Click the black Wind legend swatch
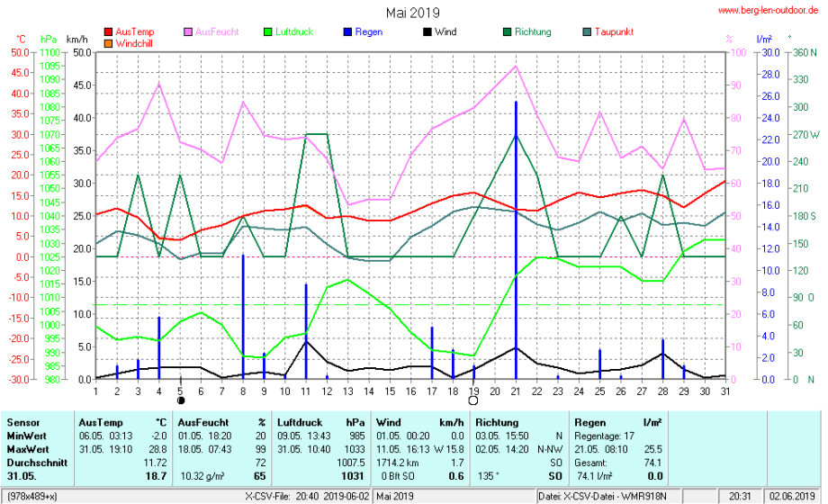828x504 pixels. 426,31
